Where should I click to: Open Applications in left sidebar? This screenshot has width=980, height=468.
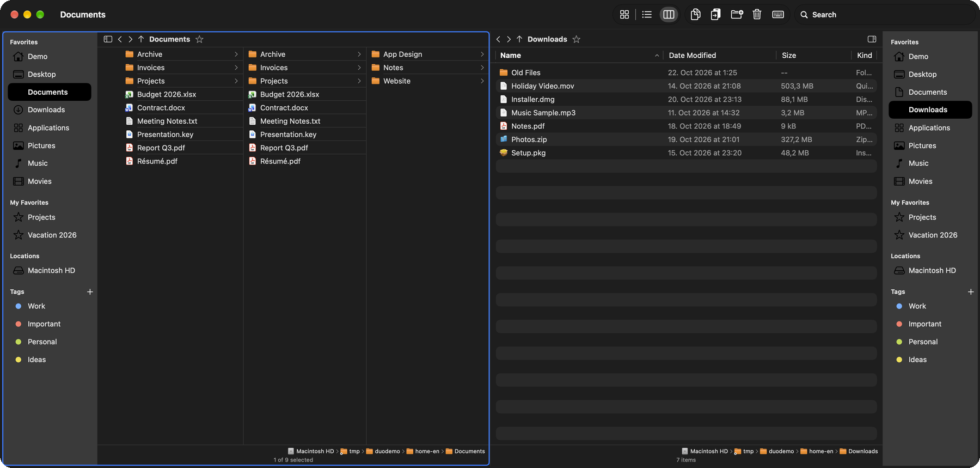point(48,128)
